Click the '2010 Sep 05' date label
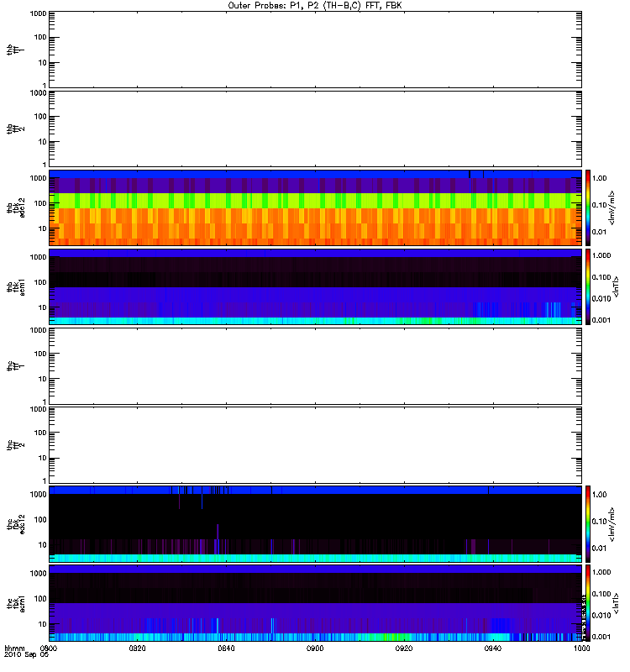The image size is (630, 672). pyautogui.click(x=26, y=655)
